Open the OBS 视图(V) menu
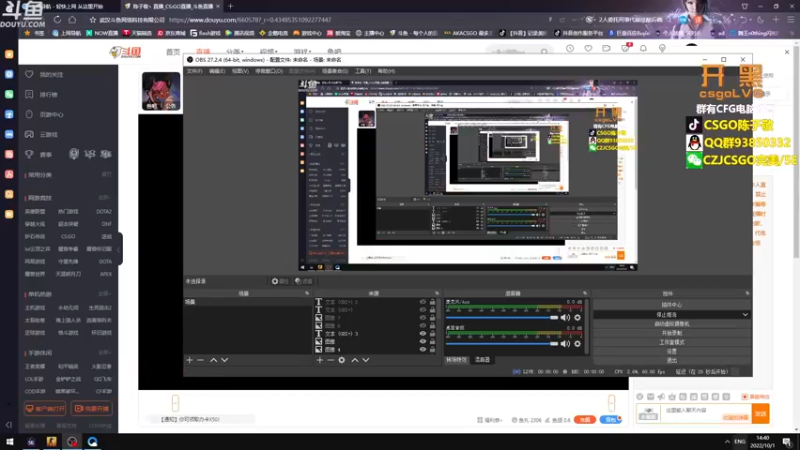The height and width of the screenshot is (450, 800). (x=240, y=71)
